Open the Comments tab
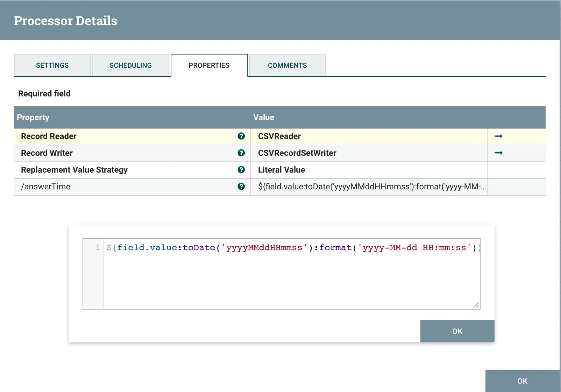561x392 pixels. 287,65
